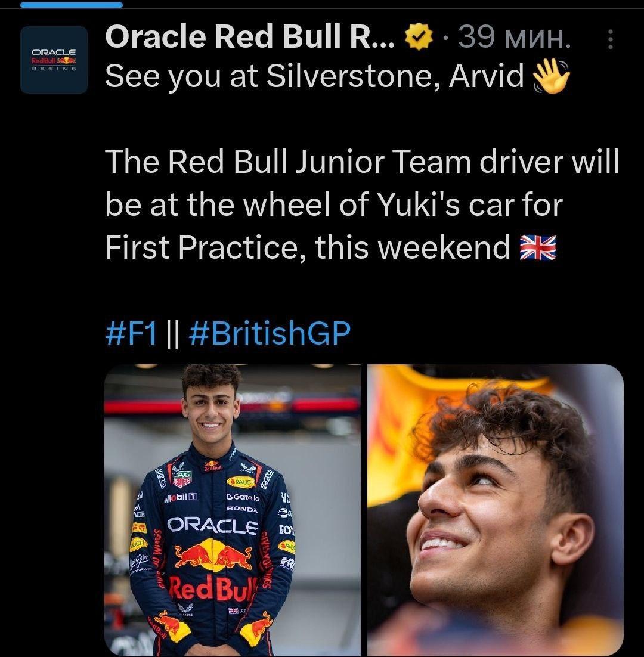The image size is (644, 657).
Task: Click the Mobil 1 sponsor patch in photo
Action: click(x=181, y=498)
